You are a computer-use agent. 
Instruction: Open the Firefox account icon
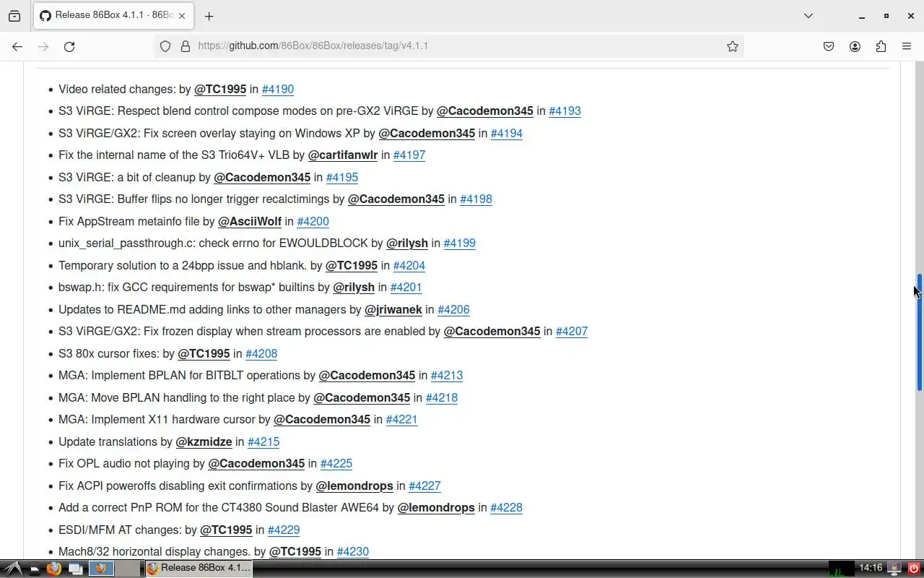click(855, 46)
